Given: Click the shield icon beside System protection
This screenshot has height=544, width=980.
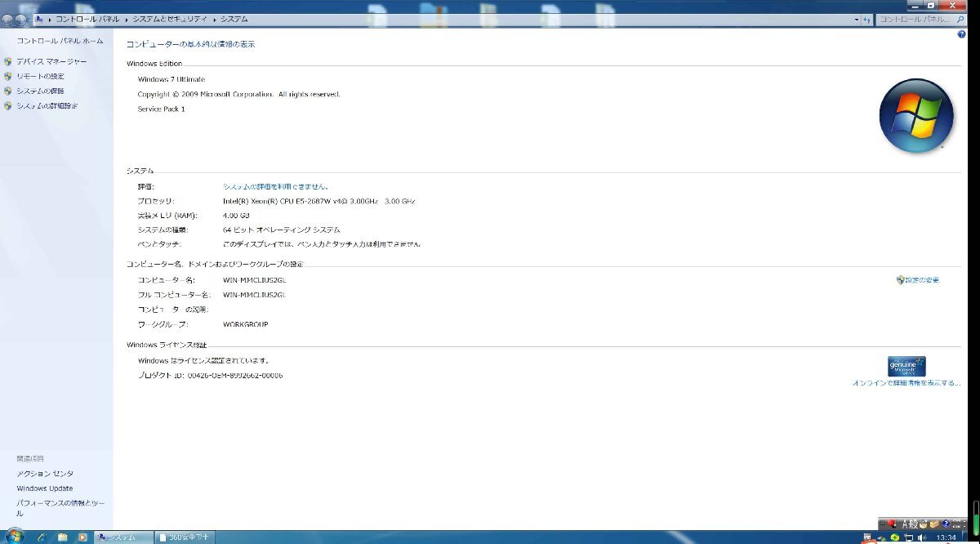Looking at the screenshot, I should coord(8,91).
